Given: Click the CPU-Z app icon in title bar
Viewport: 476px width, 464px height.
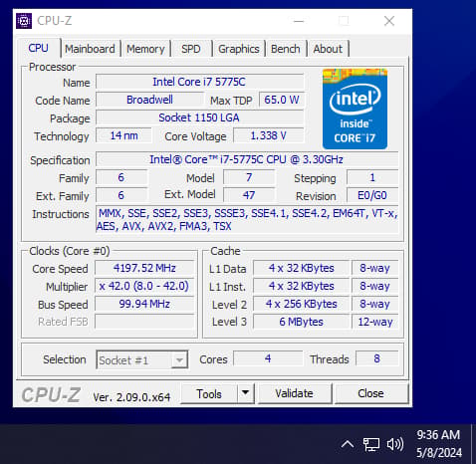Looking at the screenshot, I should (24, 21).
